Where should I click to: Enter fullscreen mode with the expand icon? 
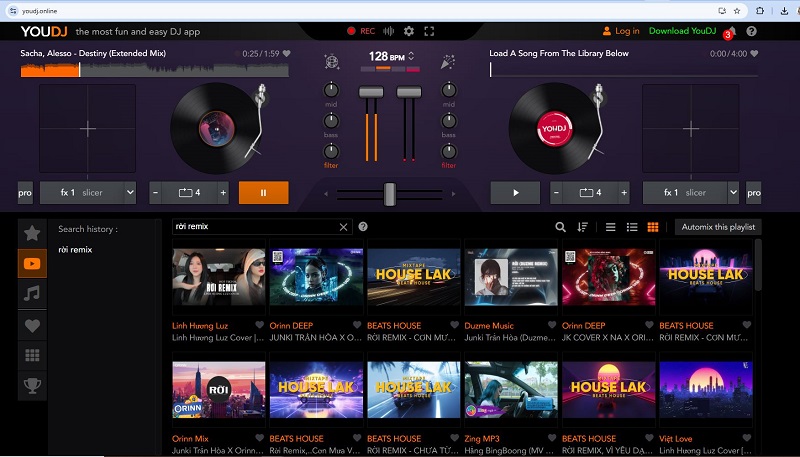click(x=429, y=31)
